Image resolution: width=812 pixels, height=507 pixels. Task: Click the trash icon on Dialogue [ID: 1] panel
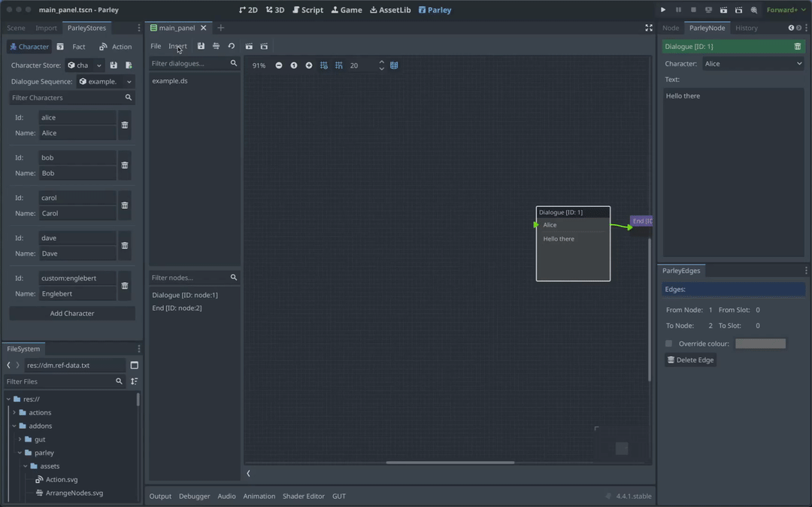point(799,46)
